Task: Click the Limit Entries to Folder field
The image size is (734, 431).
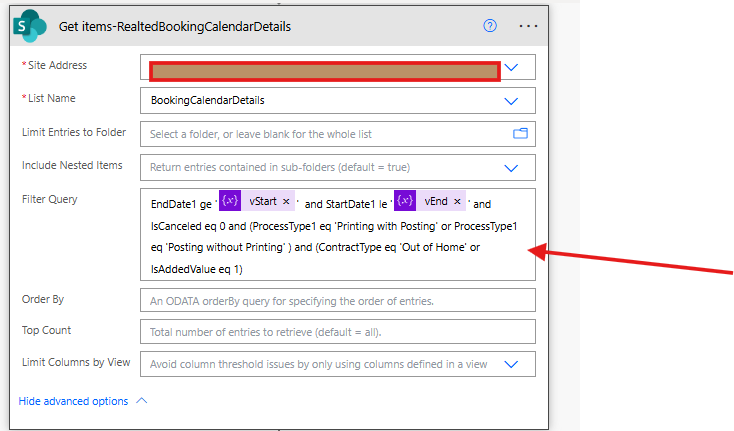Action: 338,134
